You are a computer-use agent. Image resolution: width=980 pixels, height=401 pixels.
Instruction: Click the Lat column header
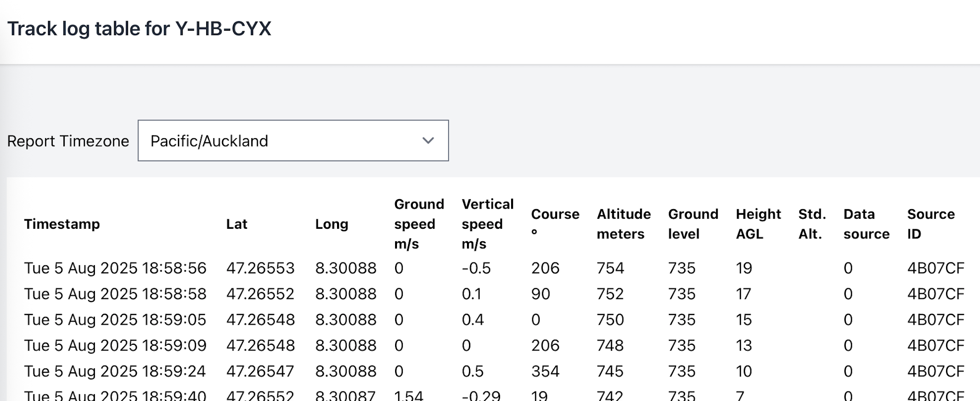pos(236,224)
